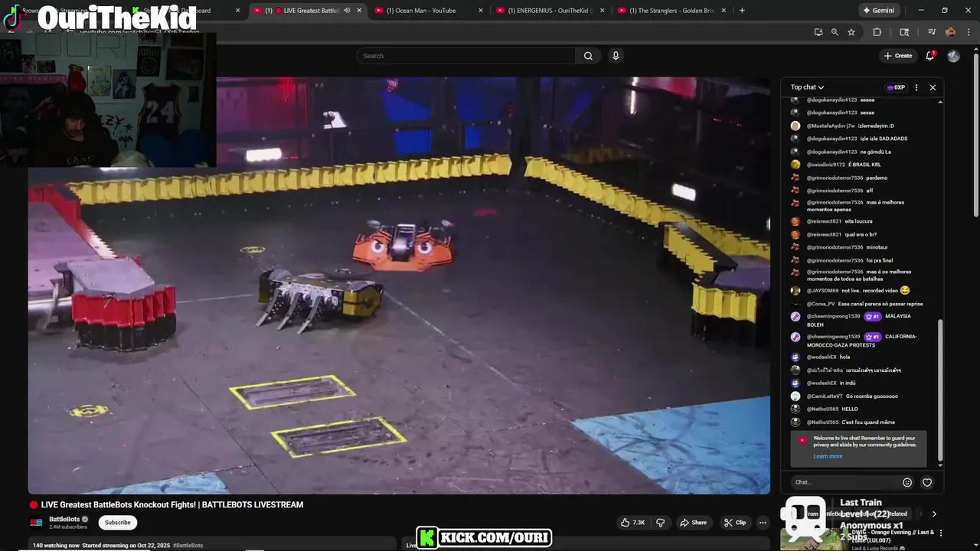Viewport: 980px width, 551px height.
Task: Click the install app icon in address bar
Action: point(818,32)
